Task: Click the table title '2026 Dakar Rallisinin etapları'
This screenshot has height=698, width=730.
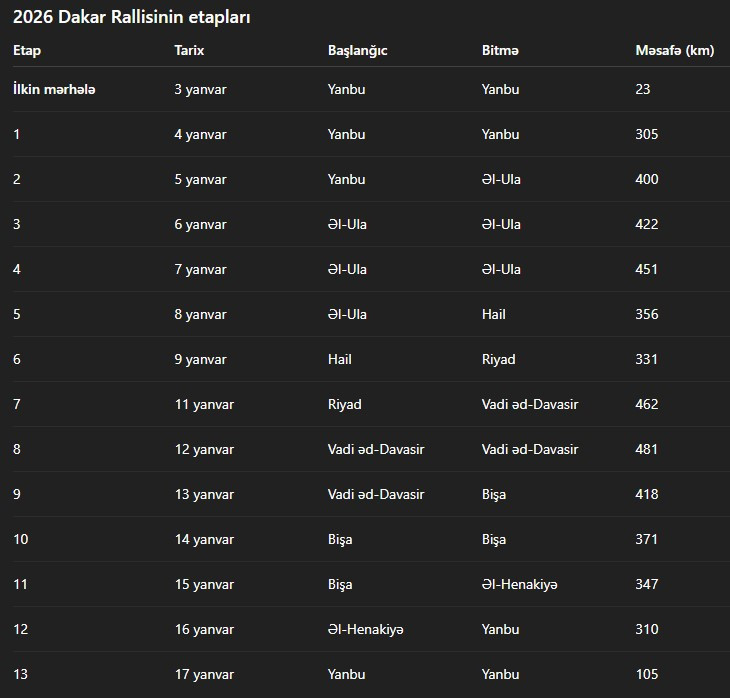Action: pos(132,18)
